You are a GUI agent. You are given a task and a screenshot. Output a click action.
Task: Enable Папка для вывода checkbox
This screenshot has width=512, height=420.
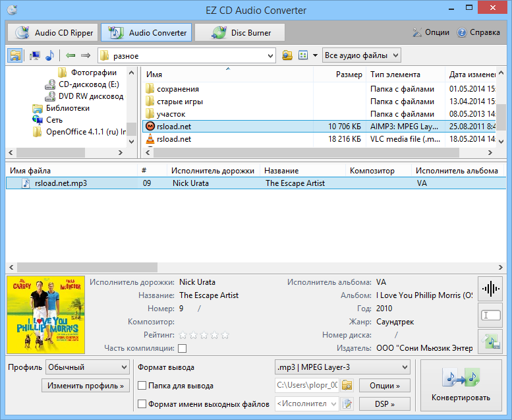click(x=142, y=386)
